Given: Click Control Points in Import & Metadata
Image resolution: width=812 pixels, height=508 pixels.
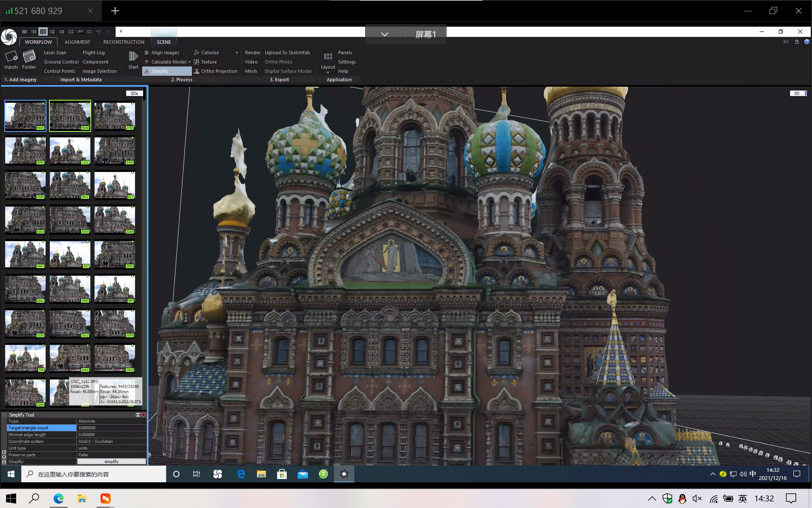Looking at the screenshot, I should (x=59, y=71).
